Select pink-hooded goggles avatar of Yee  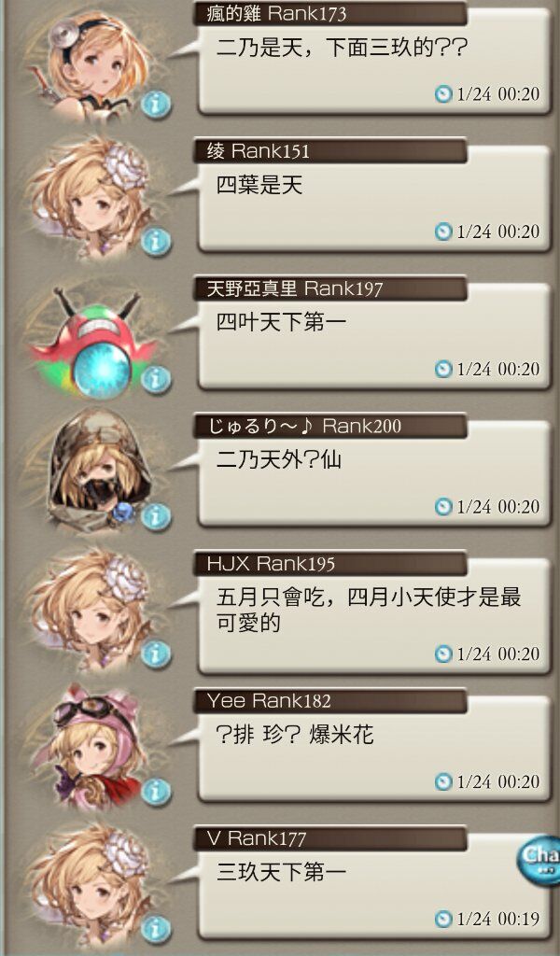pos(96,745)
